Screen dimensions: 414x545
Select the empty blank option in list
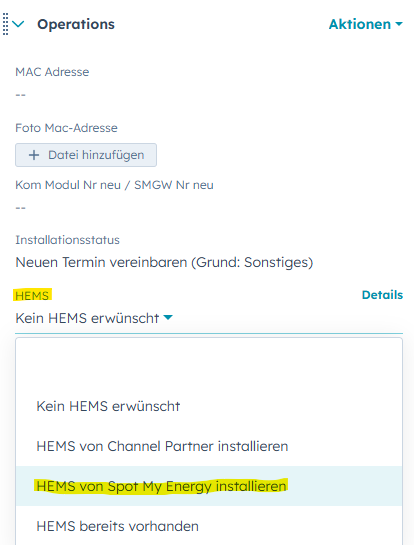(x=209, y=366)
